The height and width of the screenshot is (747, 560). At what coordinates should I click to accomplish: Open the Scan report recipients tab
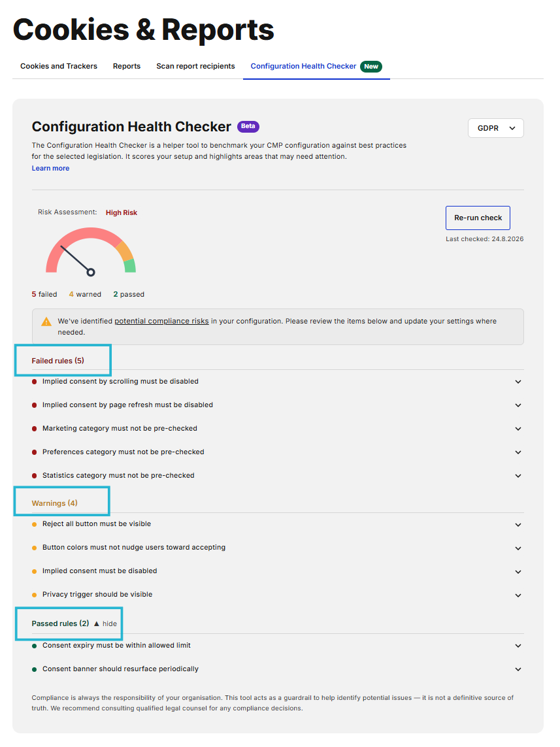(x=196, y=66)
